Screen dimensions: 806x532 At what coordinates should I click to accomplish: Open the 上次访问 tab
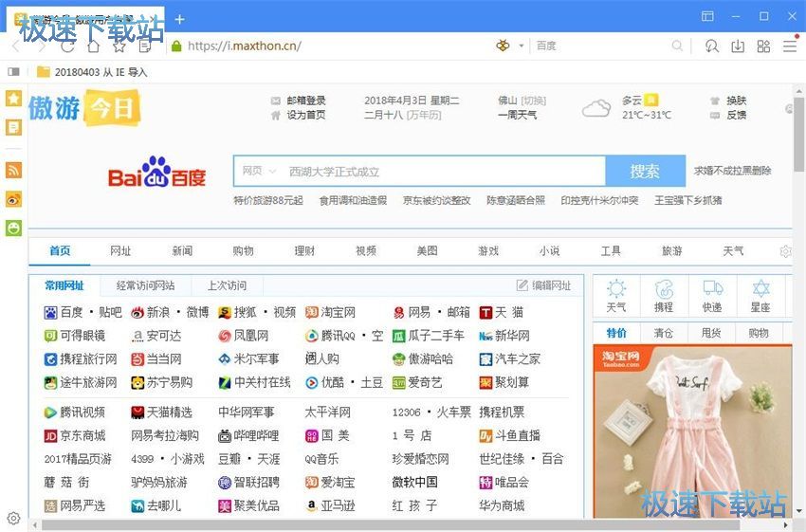pos(227,285)
